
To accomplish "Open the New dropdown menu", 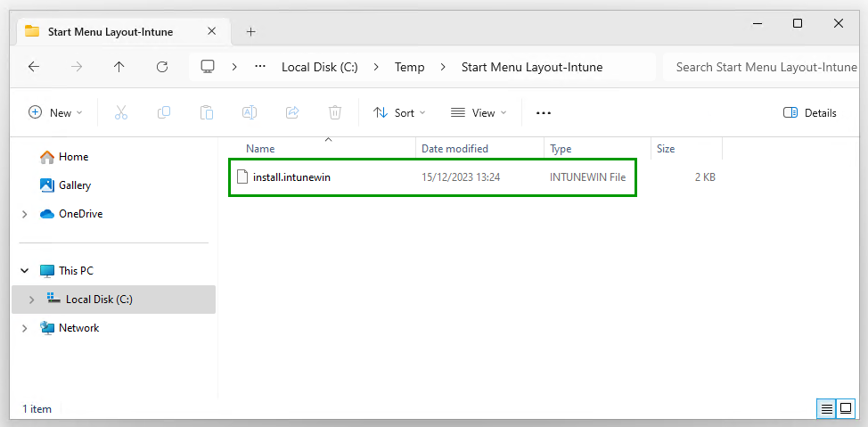I will [x=55, y=112].
